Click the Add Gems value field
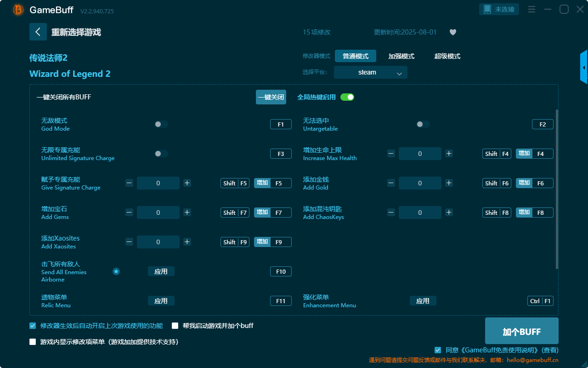 158,213
